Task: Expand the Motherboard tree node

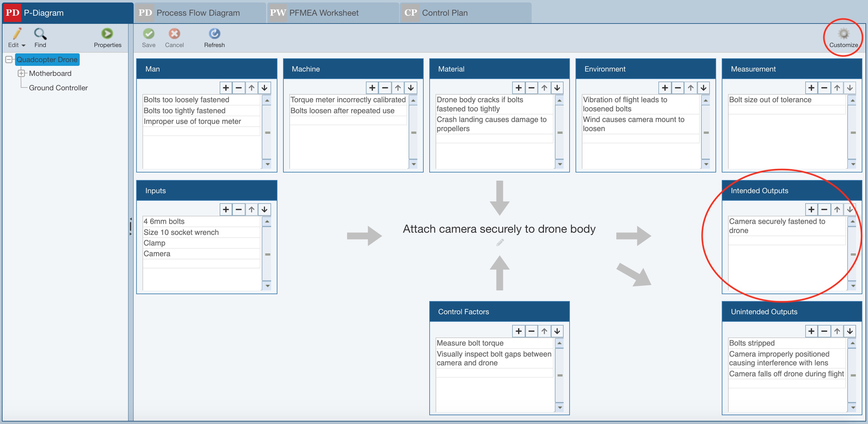Action: [21, 73]
